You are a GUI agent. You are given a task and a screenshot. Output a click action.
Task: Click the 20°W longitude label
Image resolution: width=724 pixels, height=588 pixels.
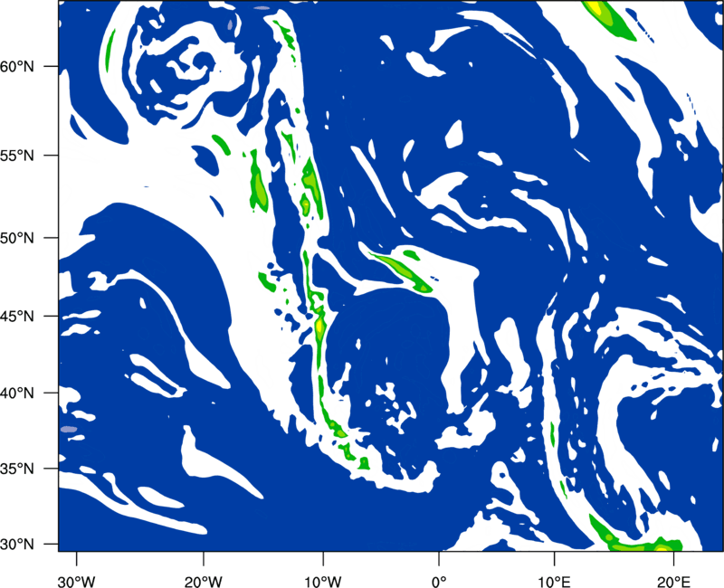tap(203, 582)
